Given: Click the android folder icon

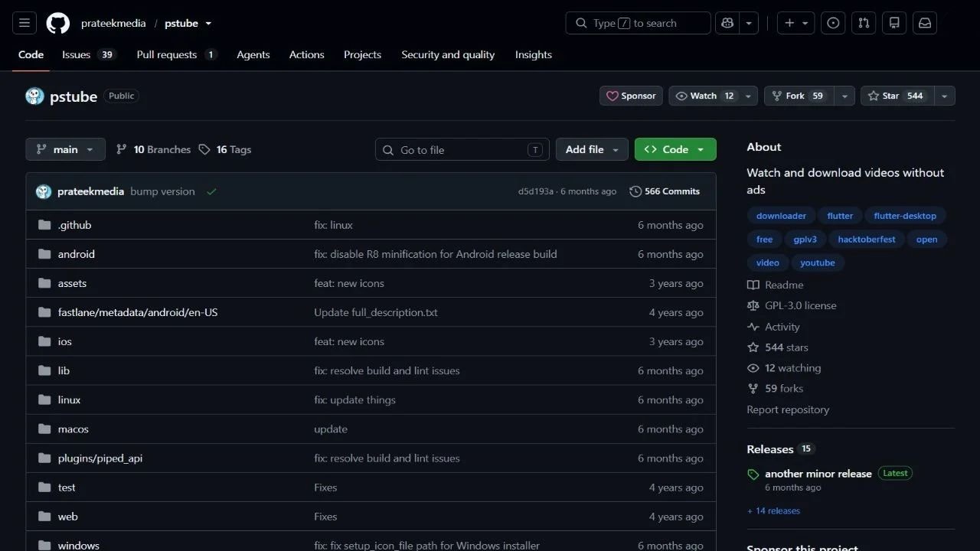Looking at the screenshot, I should [44, 254].
